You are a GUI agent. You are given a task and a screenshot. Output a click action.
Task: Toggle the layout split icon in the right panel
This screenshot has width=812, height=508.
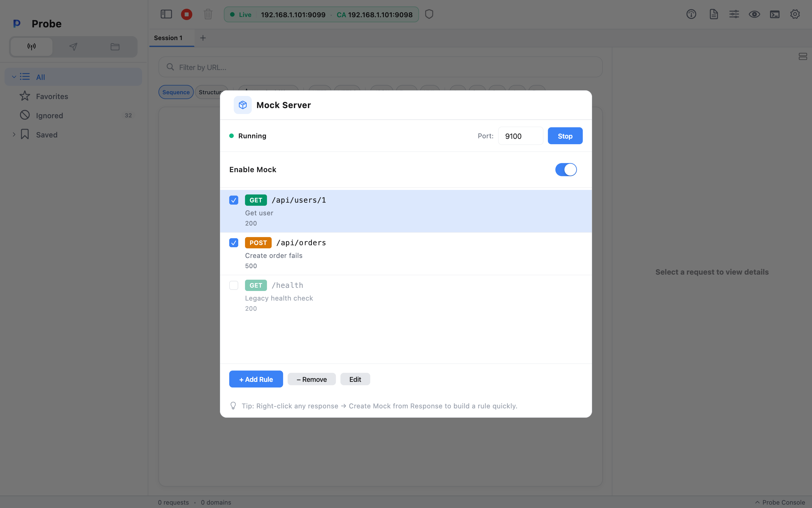pos(803,56)
